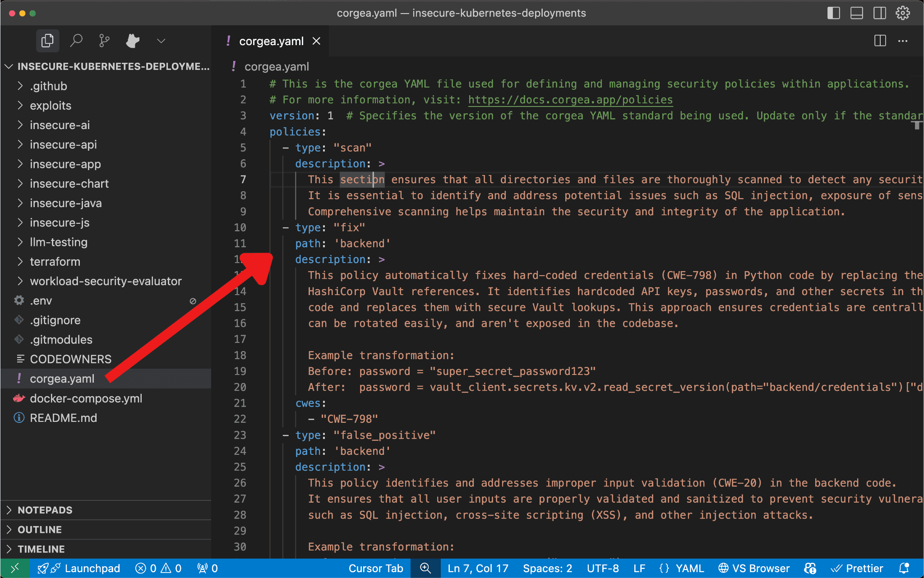Viewport: 924px width, 578px height.
Task: Show more activity bar views chevron
Action: click(161, 41)
